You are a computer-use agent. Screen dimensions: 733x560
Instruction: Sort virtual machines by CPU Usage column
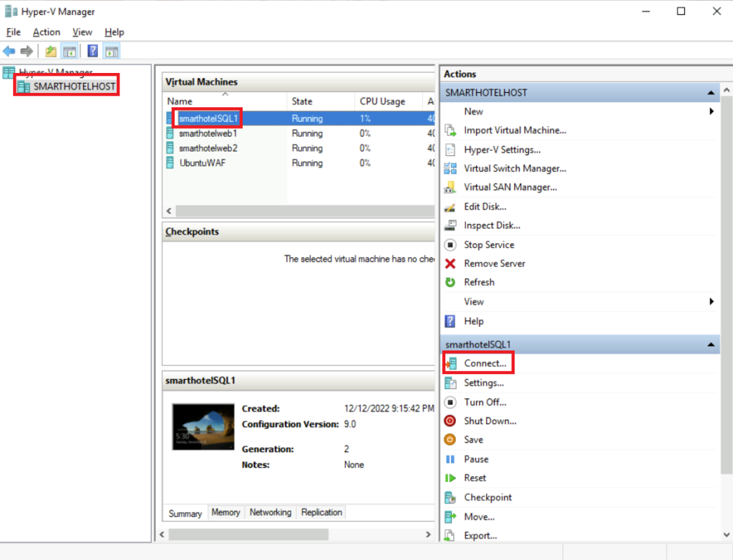tap(389, 102)
